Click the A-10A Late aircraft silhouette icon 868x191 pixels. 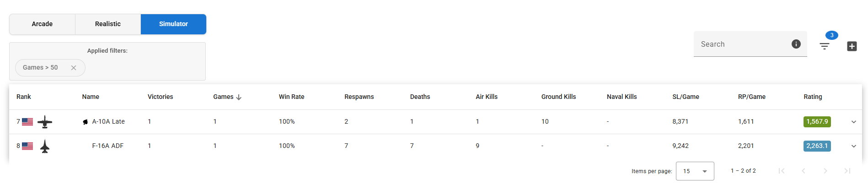[45, 122]
